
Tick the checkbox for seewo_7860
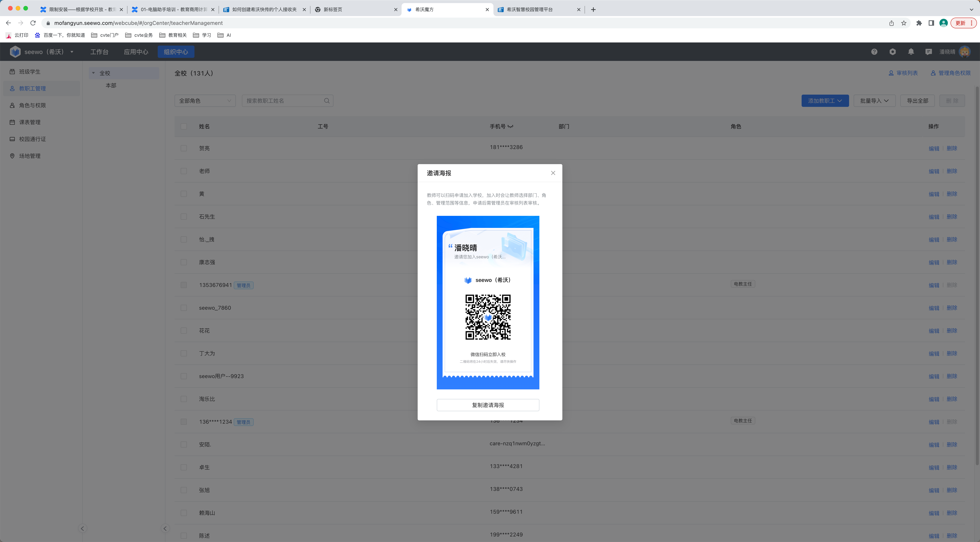184,308
